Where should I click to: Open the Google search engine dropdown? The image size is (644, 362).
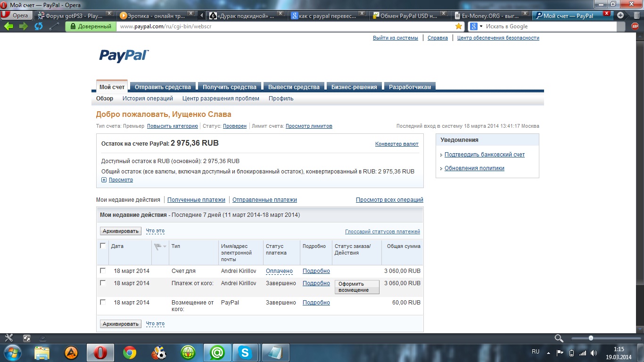pos(477,26)
